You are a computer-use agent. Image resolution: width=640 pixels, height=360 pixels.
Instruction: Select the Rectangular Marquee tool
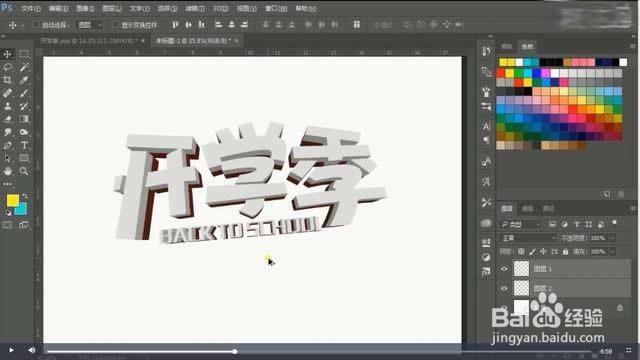24,54
